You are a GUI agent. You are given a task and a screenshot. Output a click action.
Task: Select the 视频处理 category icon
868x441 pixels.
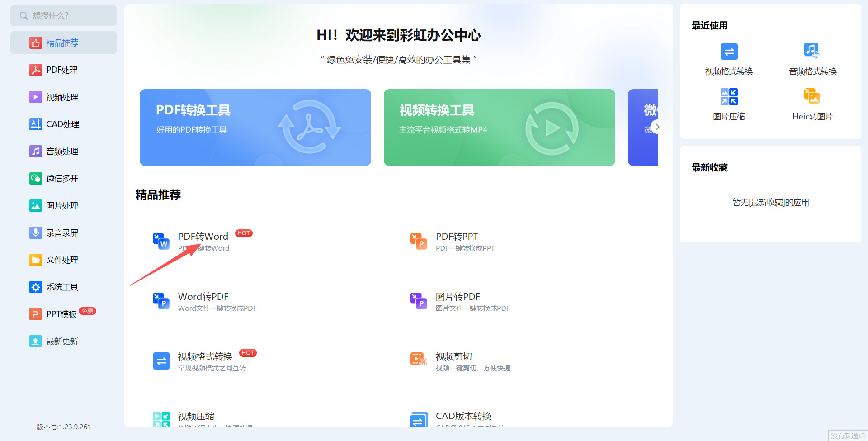coord(36,97)
